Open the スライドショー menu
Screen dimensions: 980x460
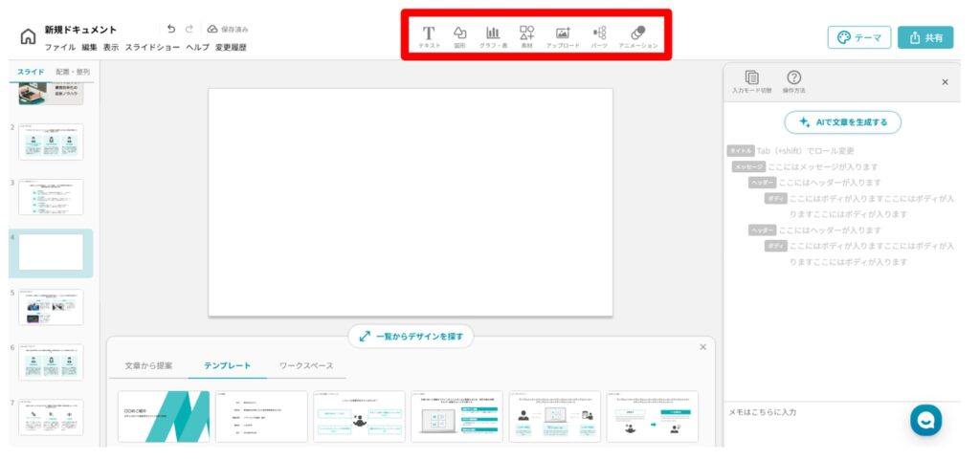[x=152, y=47]
